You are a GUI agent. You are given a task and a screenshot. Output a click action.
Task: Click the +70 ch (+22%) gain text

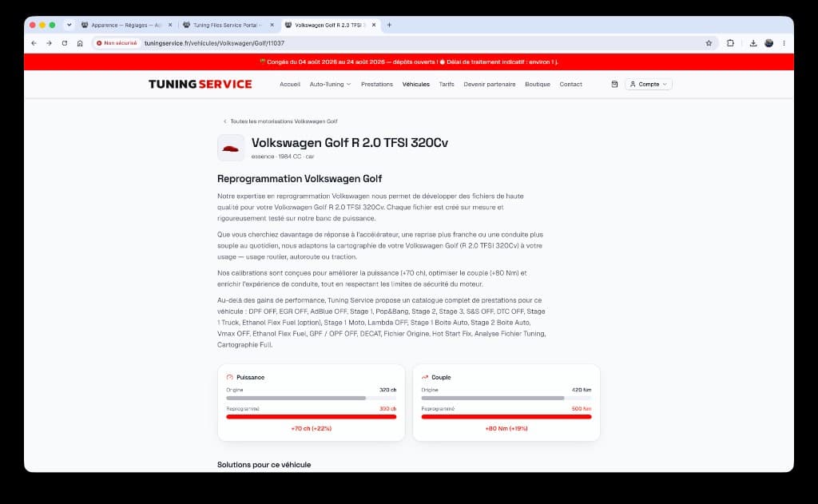[312, 428]
